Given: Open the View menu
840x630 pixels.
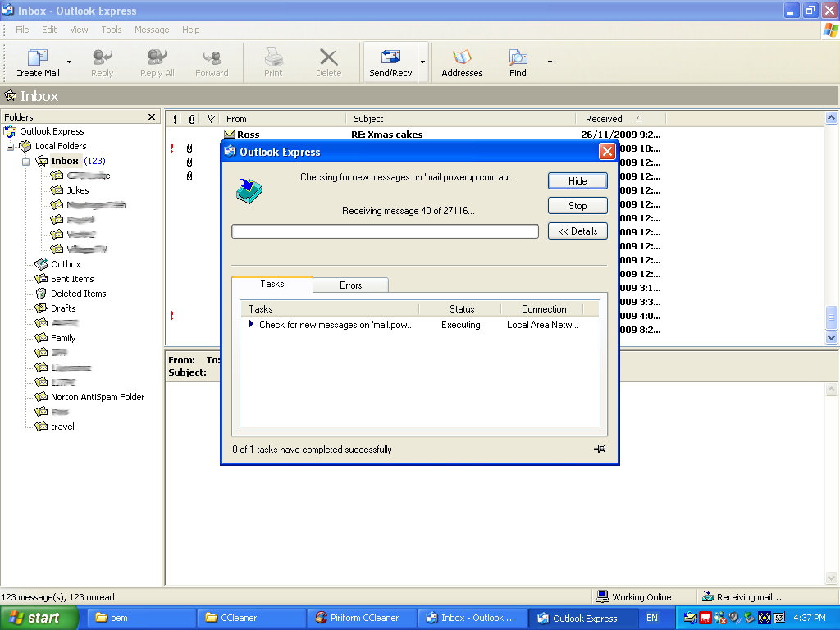Looking at the screenshot, I should point(79,30).
